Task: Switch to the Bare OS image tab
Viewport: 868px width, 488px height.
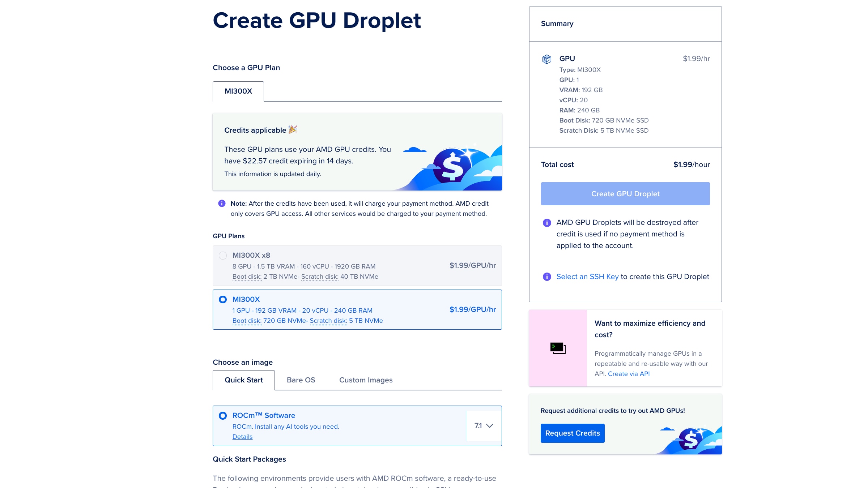Action: [x=301, y=380]
